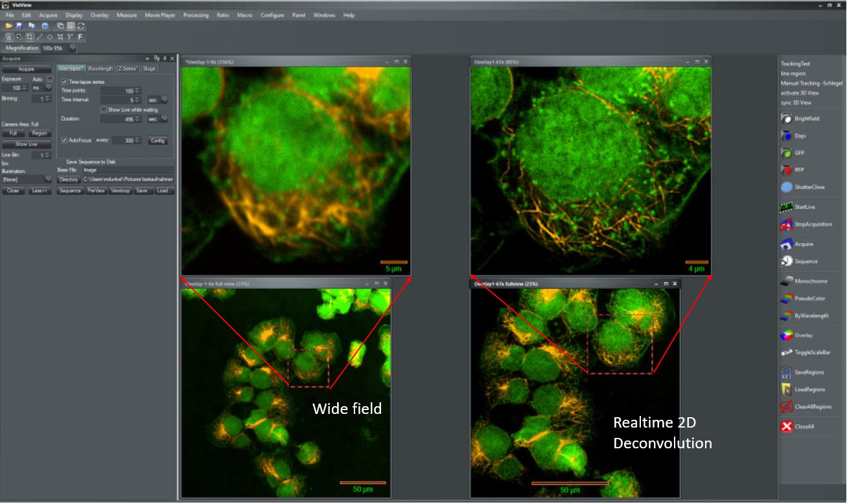This screenshot has width=847, height=504.
Task: Enable Show Live while waiting
Action: pos(104,109)
